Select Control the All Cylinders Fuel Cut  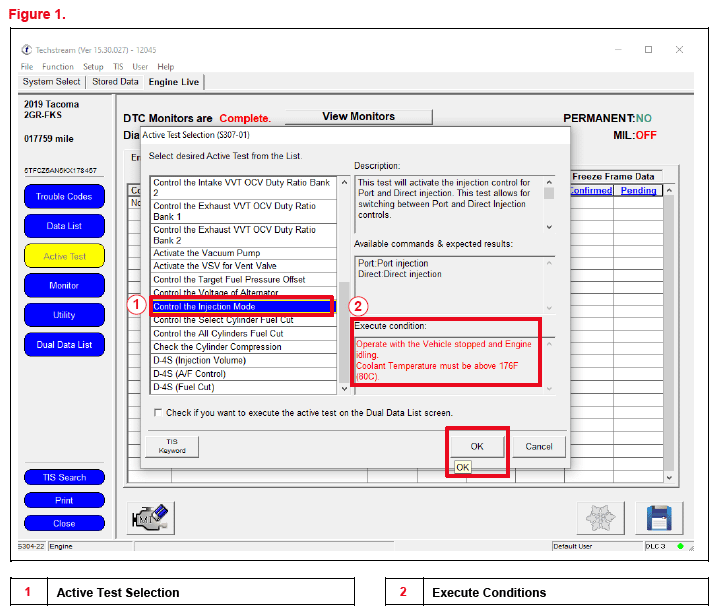244,333
